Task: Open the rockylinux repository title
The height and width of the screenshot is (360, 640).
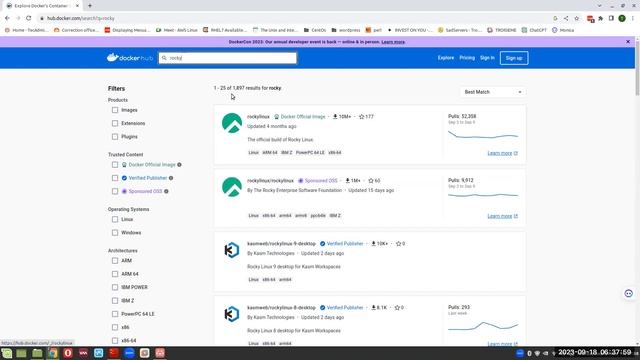Action: [258, 117]
